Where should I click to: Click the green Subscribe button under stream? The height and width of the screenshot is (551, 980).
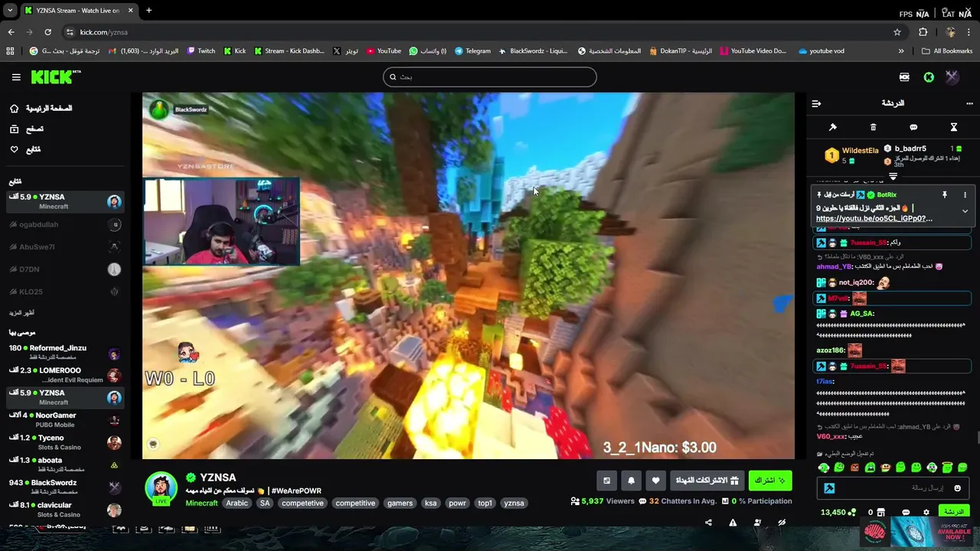click(x=770, y=481)
